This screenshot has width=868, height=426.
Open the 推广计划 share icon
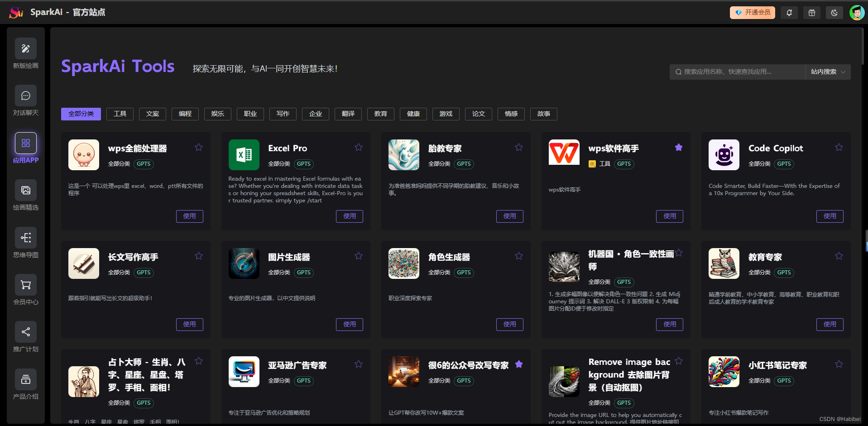point(26,332)
